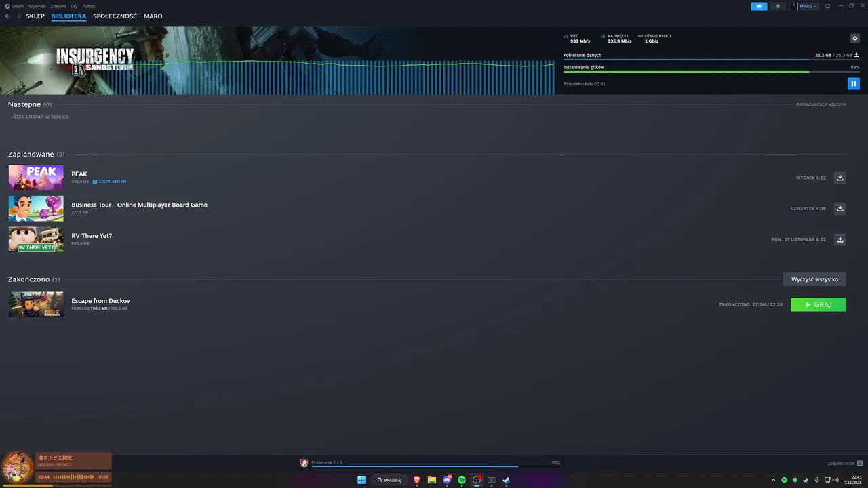
Task: Click the SIEĆ network speed stat
Action: [577, 39]
